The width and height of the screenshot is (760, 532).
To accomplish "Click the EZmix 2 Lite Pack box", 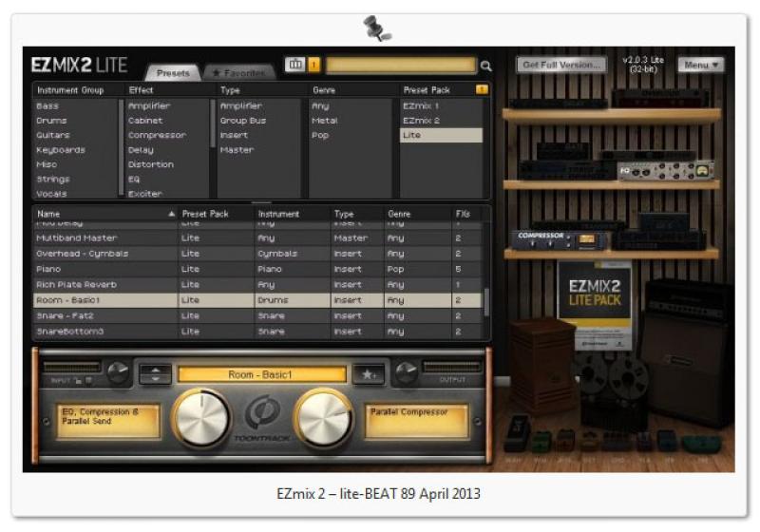I will pos(595,304).
